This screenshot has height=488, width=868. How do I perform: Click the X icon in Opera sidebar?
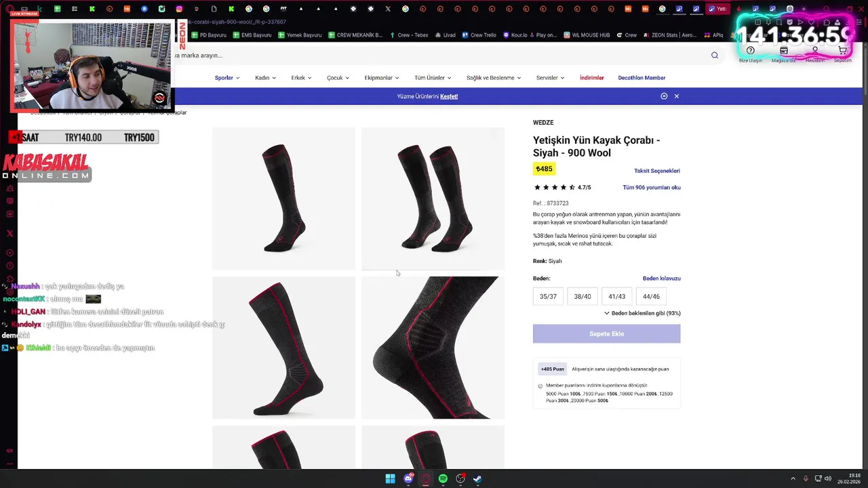coord(9,233)
